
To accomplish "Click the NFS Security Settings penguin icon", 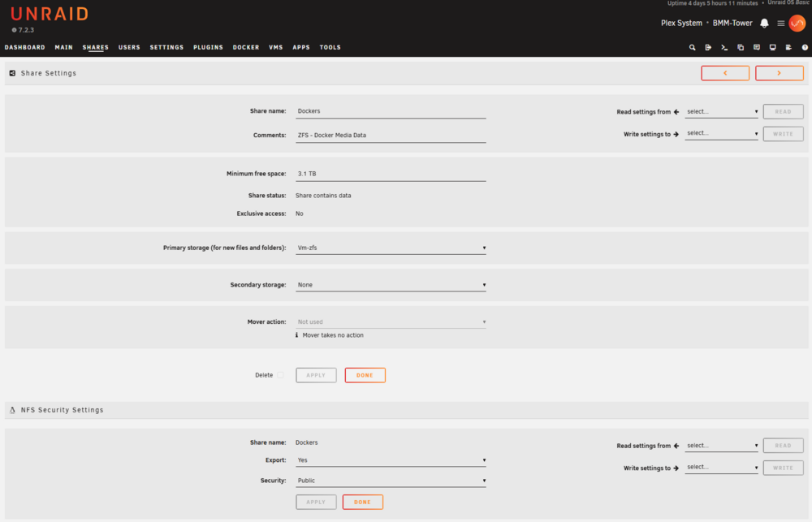I will [x=12, y=410].
